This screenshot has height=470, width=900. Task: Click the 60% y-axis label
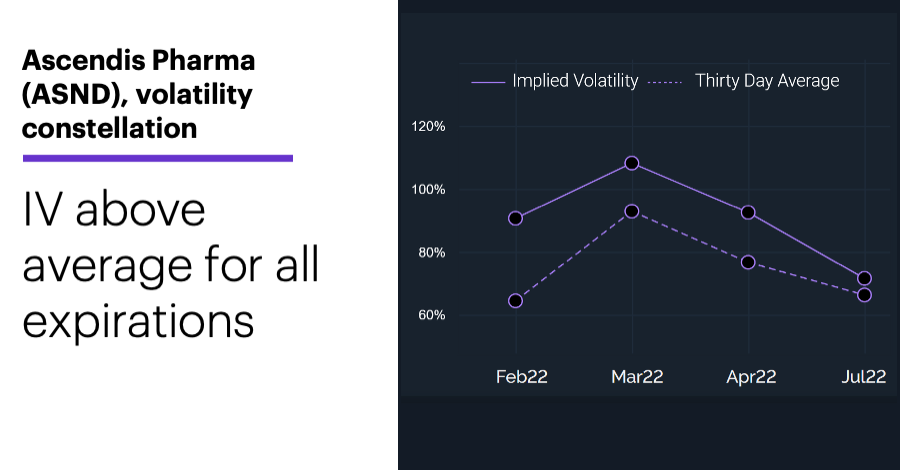432,315
